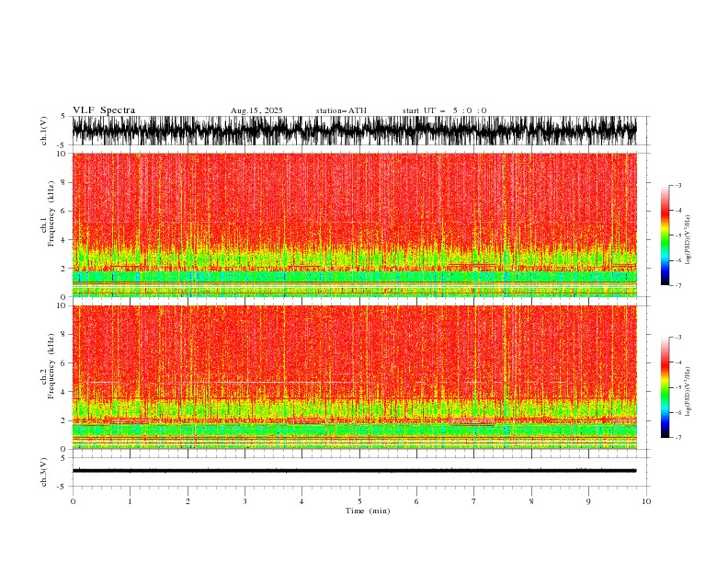Screen dimensions: 728x563
Task: Click the "ch.1(V)" axis label
Action: click(x=44, y=131)
